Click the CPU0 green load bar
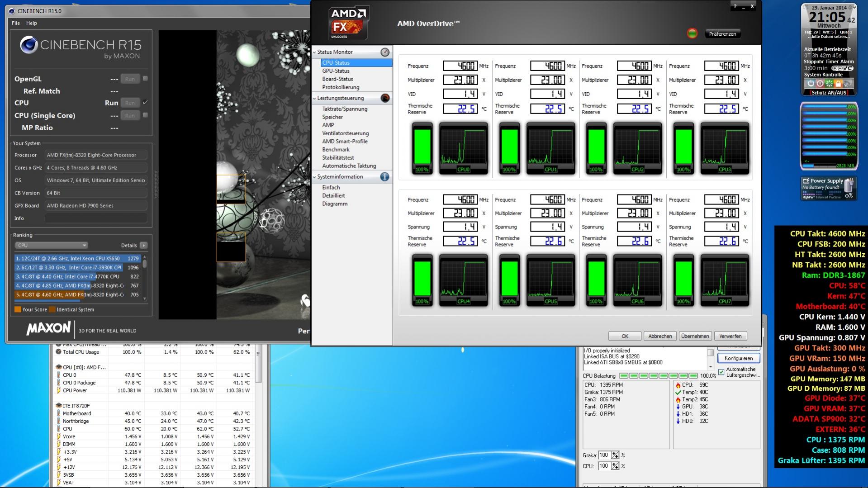The image size is (868, 488). click(422, 147)
